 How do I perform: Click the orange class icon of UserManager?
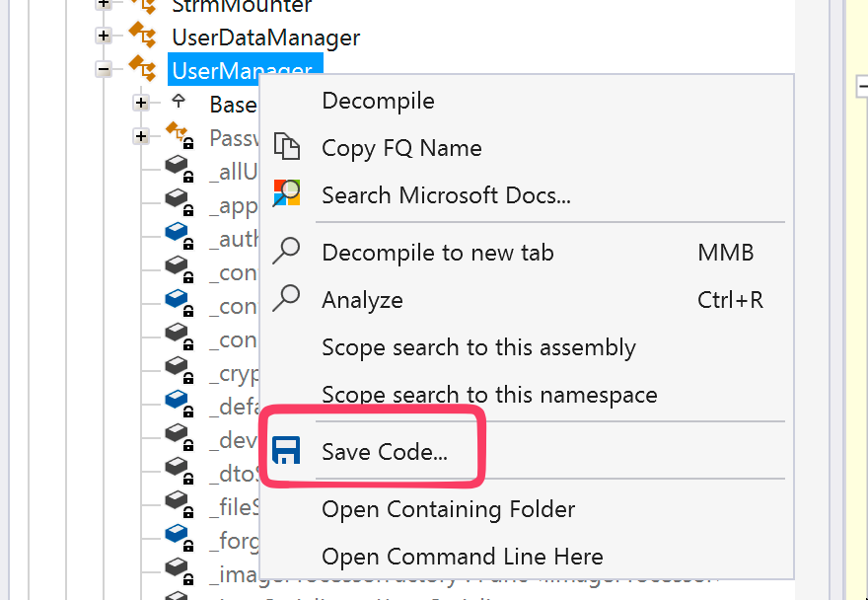[x=144, y=69]
